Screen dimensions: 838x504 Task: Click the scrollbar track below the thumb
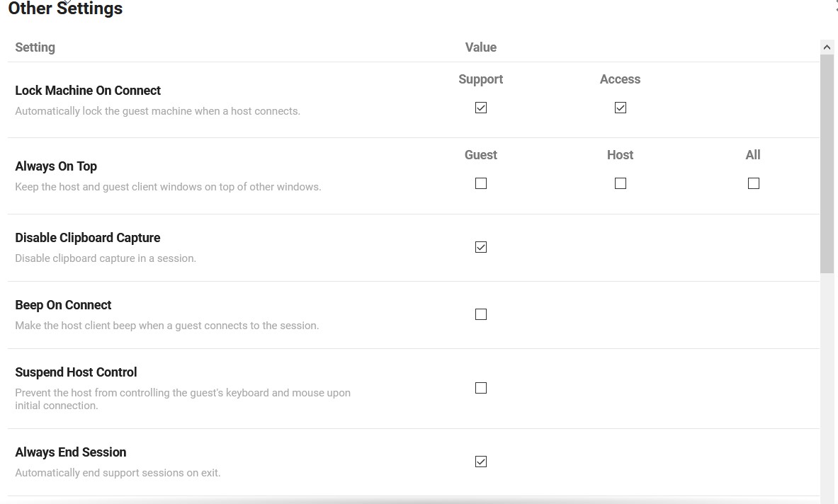pos(827,382)
